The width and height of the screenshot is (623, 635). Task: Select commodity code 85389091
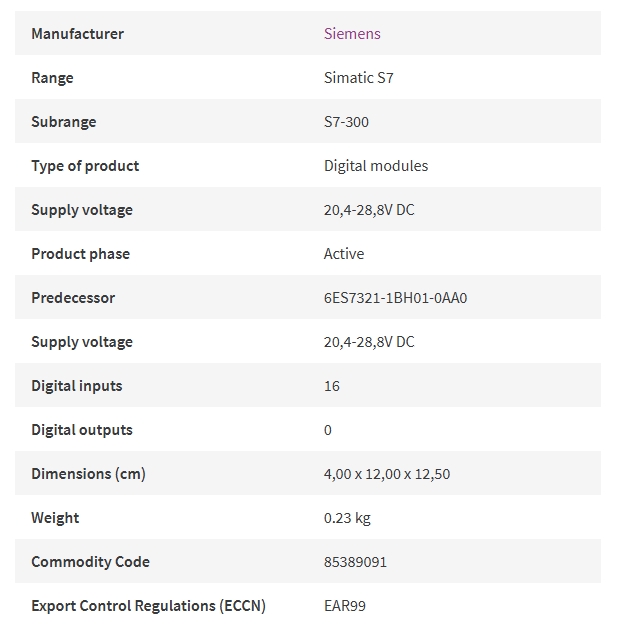coord(355,562)
